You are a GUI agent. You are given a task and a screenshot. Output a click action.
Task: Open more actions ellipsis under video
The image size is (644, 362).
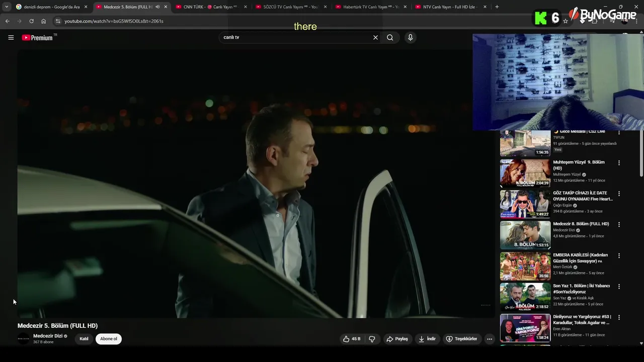click(490, 339)
